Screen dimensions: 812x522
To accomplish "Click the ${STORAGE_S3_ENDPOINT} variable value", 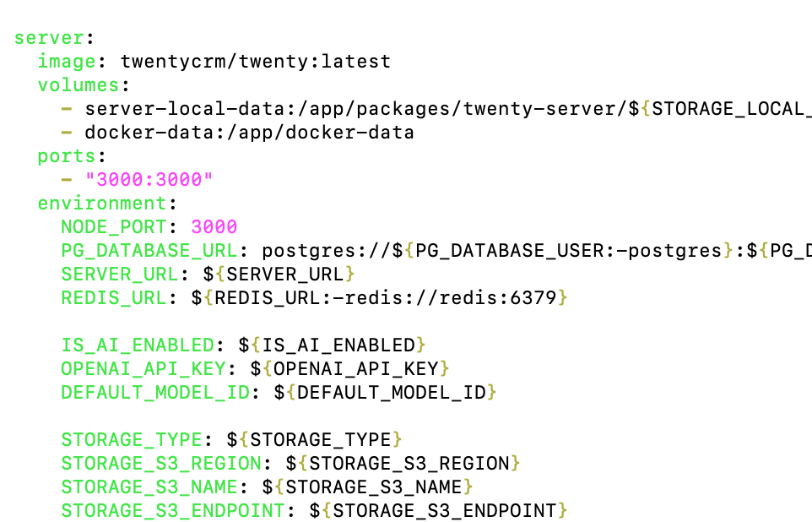I will point(438,511).
